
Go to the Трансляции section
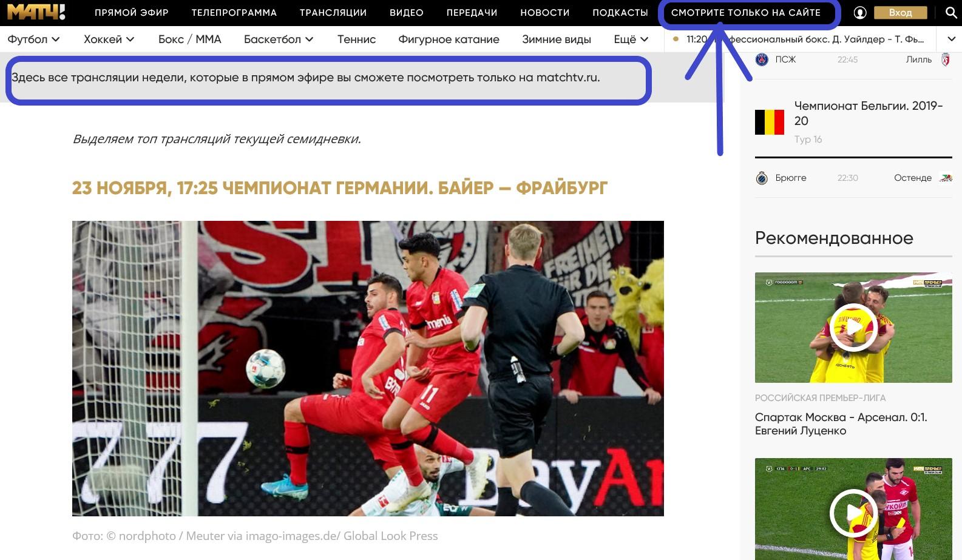[333, 12]
